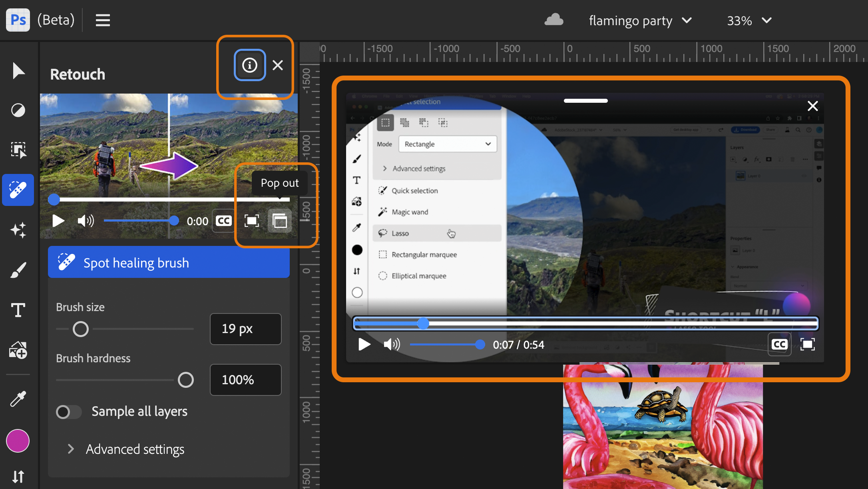Select the Move tool
Viewport: 868px width, 489px height.
pyautogui.click(x=18, y=71)
